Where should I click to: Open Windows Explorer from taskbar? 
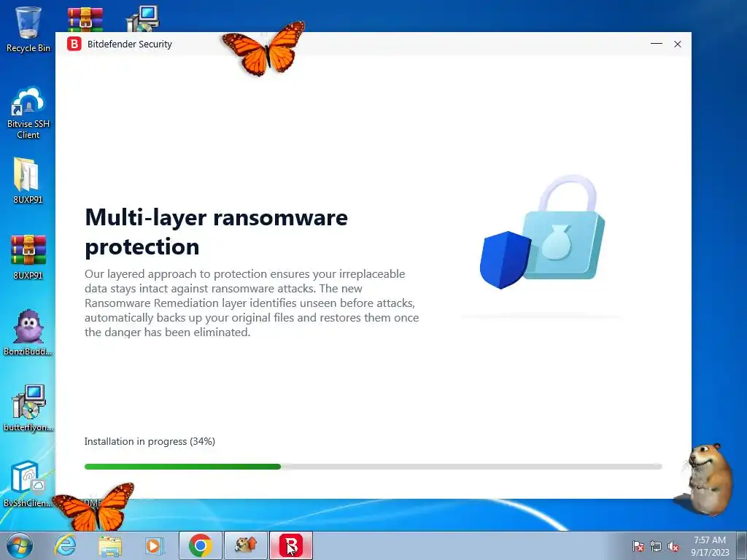109,545
